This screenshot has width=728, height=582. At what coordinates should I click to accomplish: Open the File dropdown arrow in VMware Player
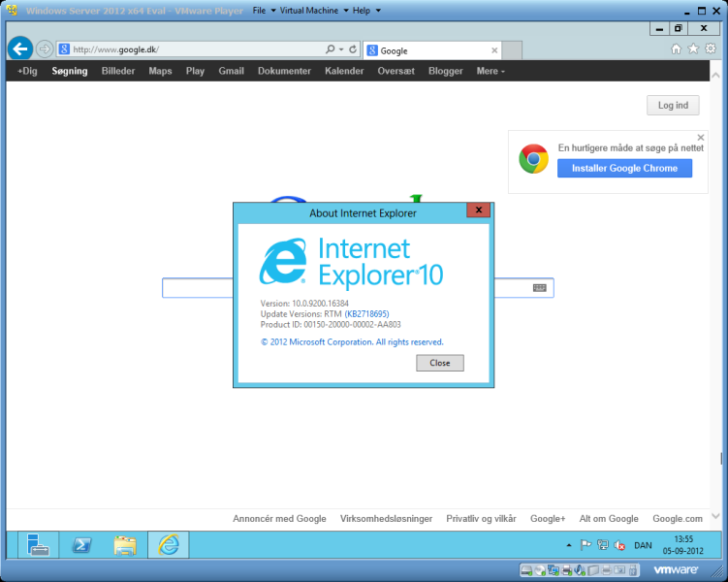[x=273, y=11]
